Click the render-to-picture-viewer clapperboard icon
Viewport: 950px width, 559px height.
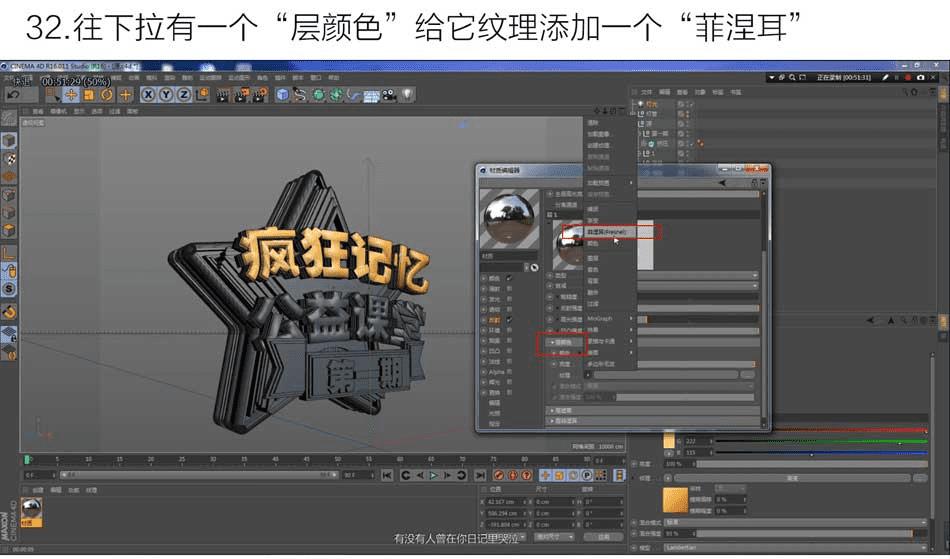pos(240,94)
